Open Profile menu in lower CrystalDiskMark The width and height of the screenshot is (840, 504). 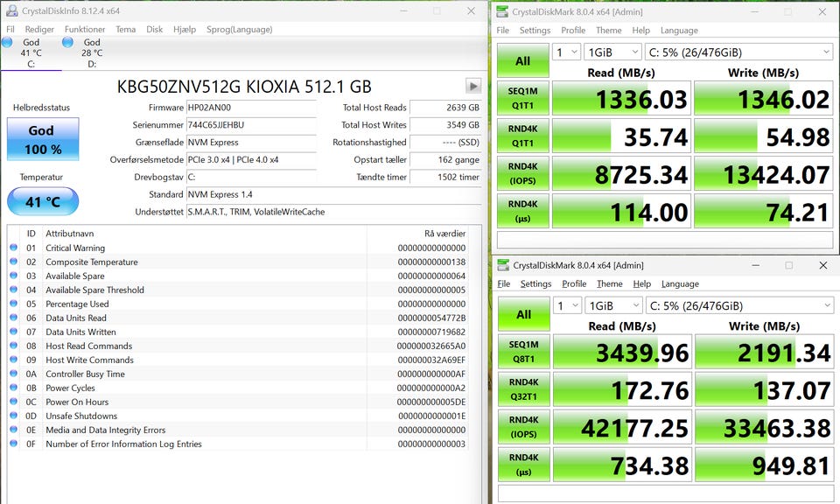tap(574, 283)
